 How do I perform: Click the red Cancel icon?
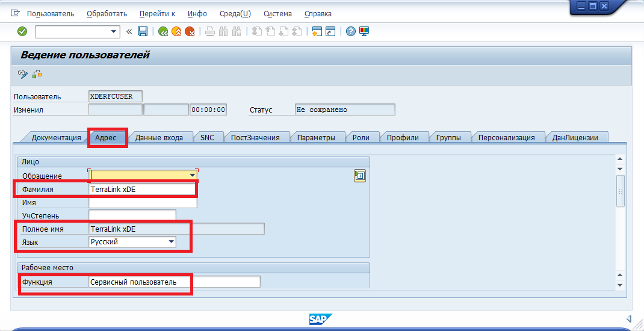click(x=190, y=31)
